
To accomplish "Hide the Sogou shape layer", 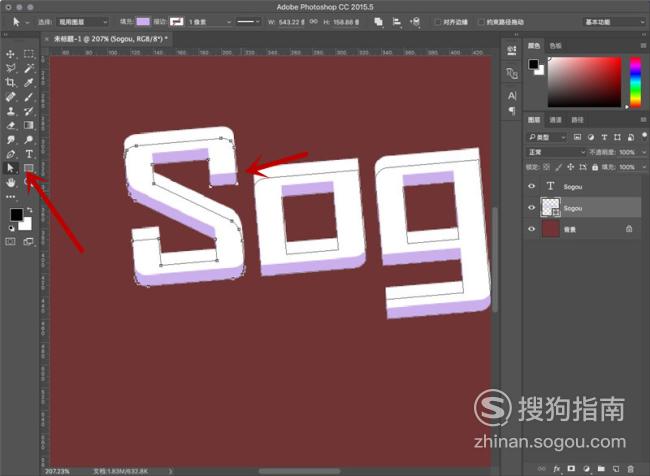I will click(x=531, y=207).
